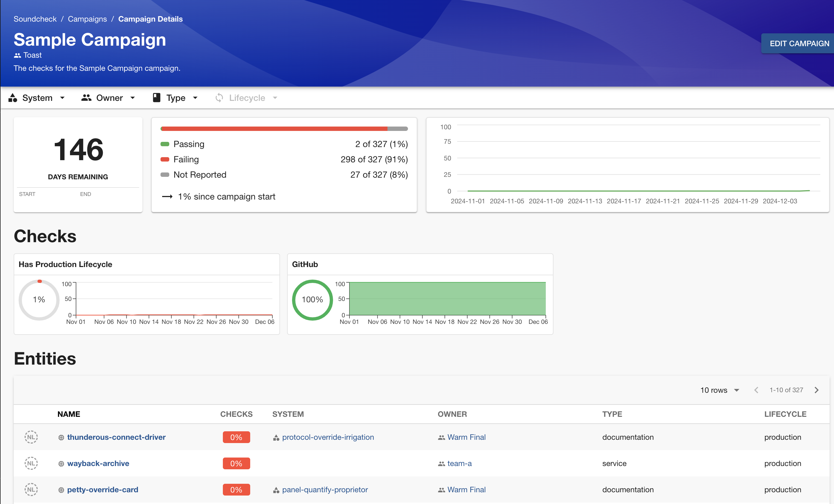Open the Type filter dropdown
The height and width of the screenshot is (504, 834).
coord(175,98)
